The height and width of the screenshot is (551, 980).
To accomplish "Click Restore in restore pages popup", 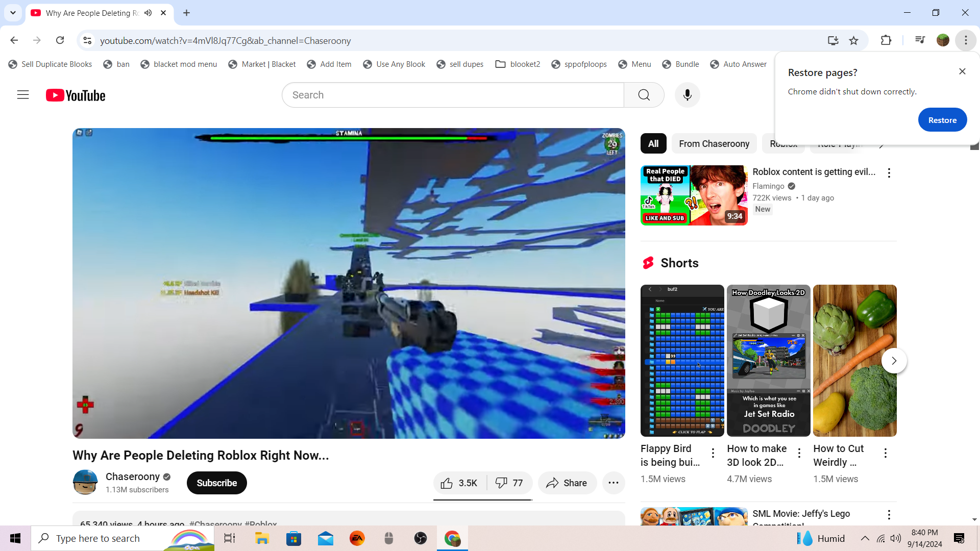I will pyautogui.click(x=942, y=120).
